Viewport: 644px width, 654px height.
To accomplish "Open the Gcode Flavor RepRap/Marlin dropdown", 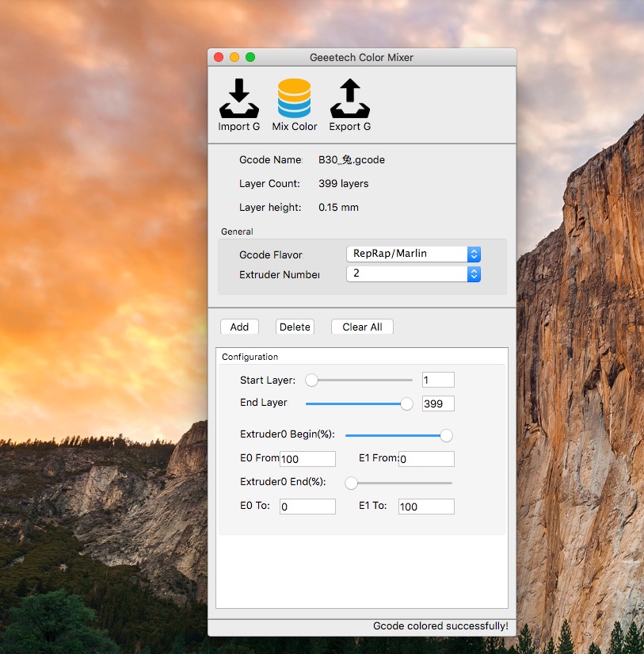I will [413, 254].
